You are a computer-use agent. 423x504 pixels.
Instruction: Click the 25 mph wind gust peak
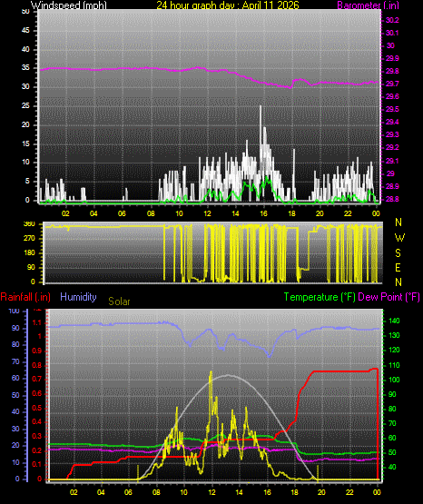[x=261, y=107]
